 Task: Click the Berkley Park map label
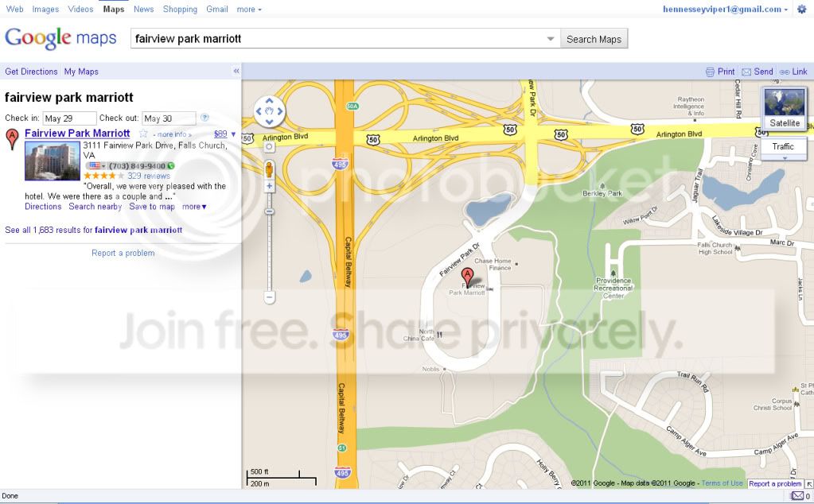pos(602,193)
